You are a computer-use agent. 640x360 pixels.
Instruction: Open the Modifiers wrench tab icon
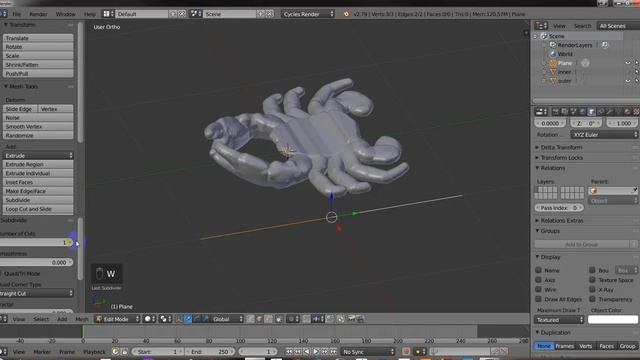click(x=609, y=111)
